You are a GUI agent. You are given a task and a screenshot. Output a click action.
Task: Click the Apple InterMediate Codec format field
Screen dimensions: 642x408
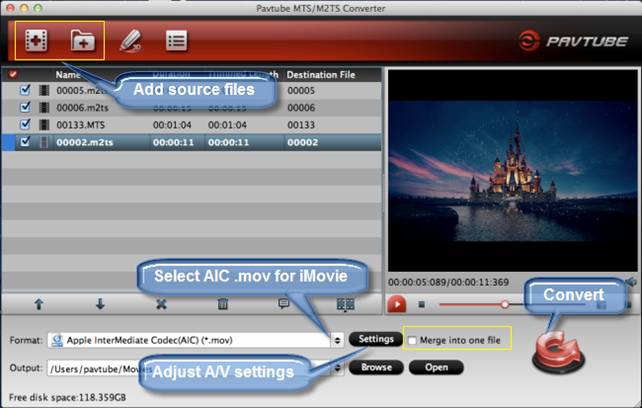point(189,340)
